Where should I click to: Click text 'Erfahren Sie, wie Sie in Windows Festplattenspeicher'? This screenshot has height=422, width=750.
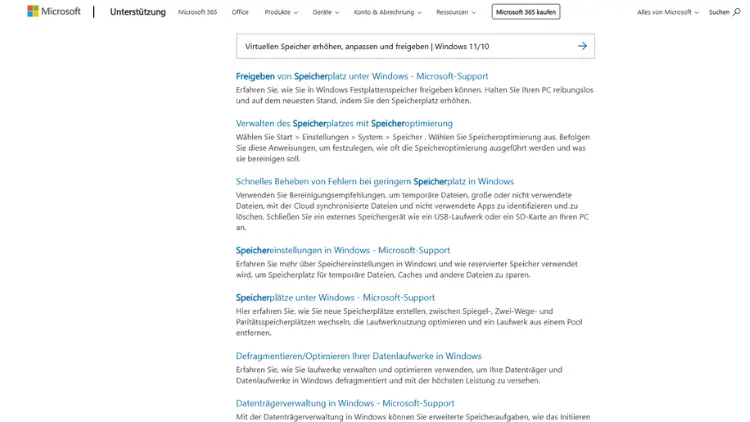(326, 90)
